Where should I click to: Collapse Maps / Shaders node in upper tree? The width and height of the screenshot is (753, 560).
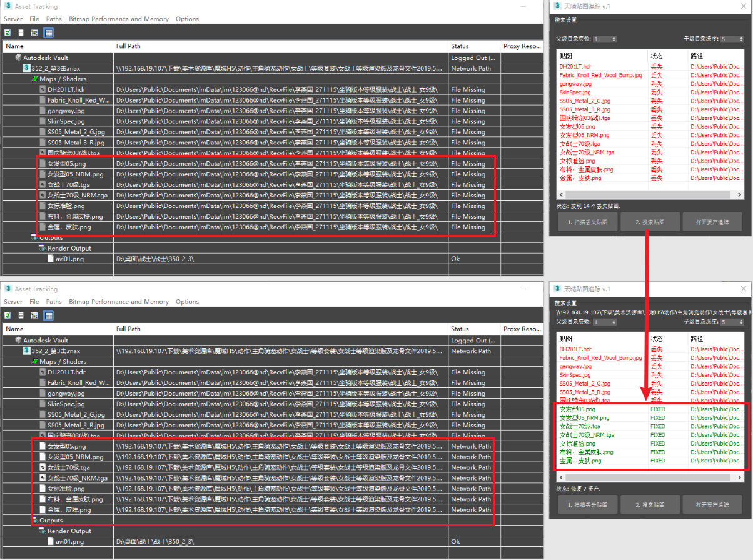click(35, 79)
